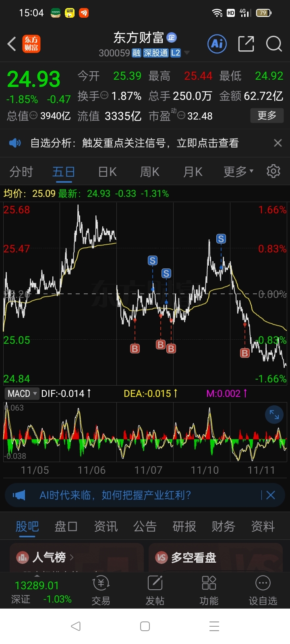Tap the speaker icon beside 自选分析
Viewport: 290px width, 644px height.
pos(15,143)
